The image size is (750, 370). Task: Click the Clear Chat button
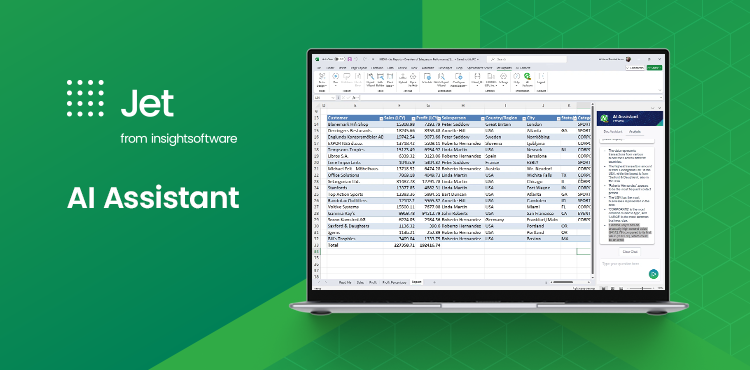(x=629, y=251)
